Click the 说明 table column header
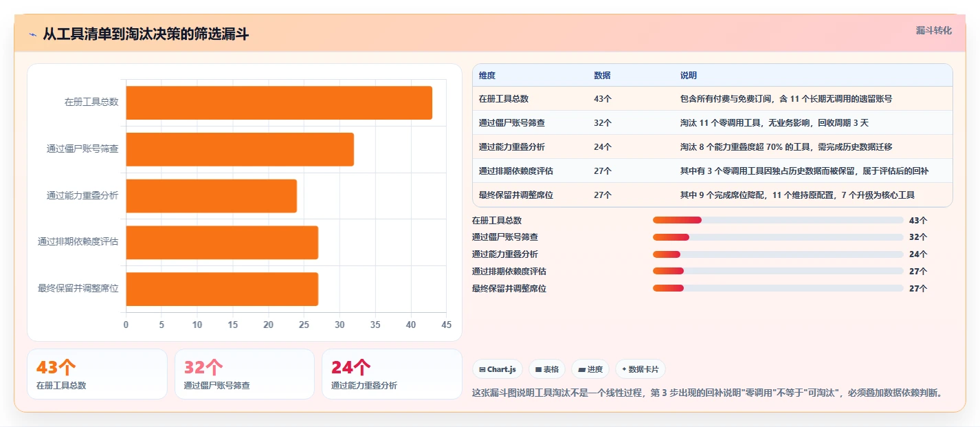Screen dimensions: 980x427 [689, 76]
